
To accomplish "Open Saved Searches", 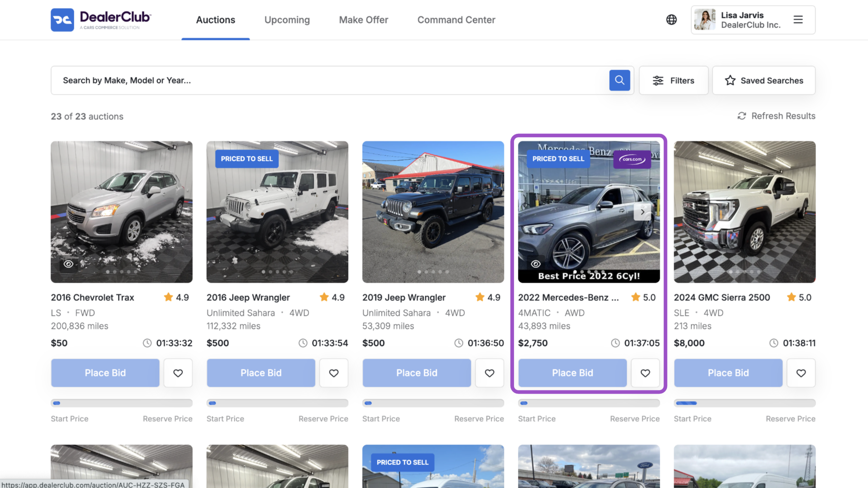I will pos(764,81).
